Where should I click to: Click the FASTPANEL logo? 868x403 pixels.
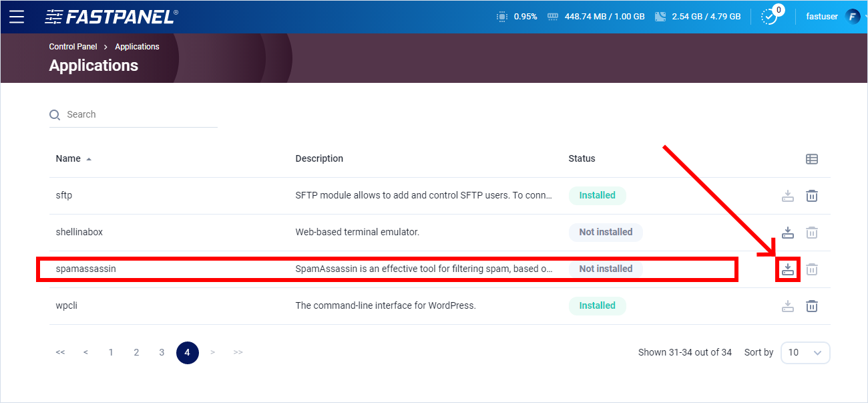pyautogui.click(x=112, y=17)
